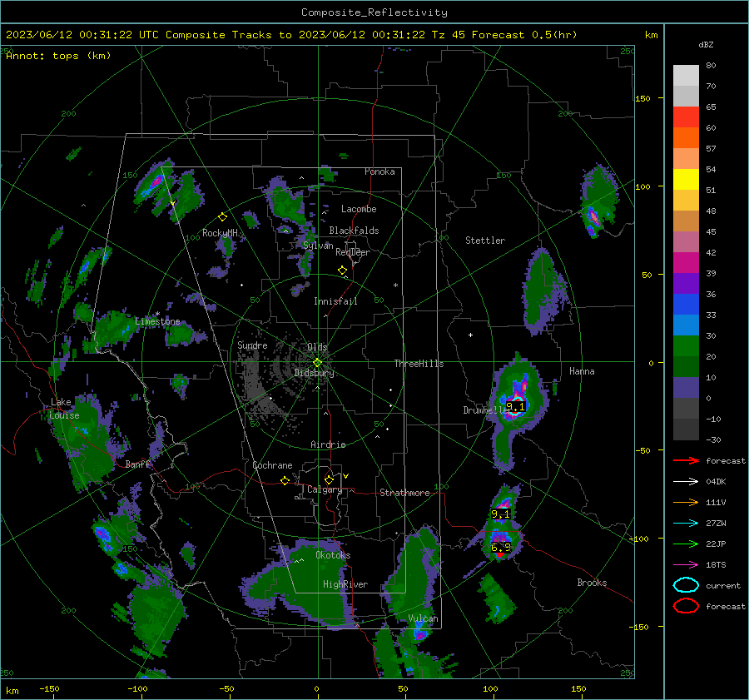Click the cyan 27ZW arrow icon
Image resolution: width=749 pixels, height=700 pixels.
(686, 524)
